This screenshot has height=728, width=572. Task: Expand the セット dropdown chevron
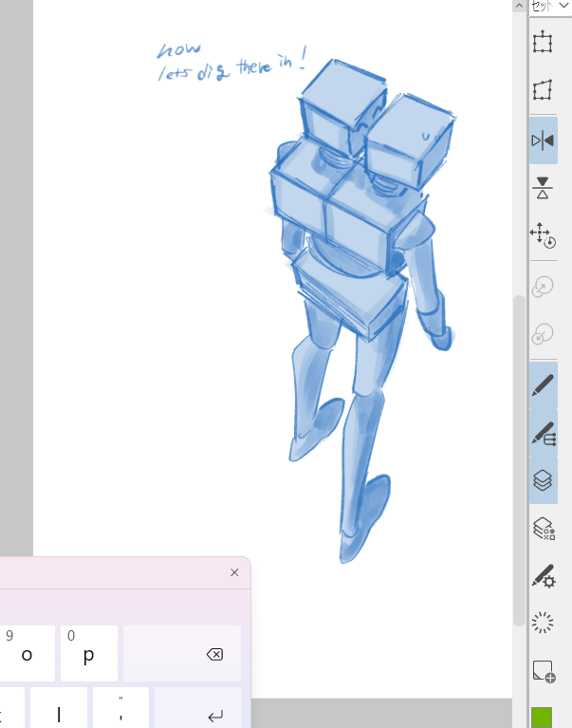pyautogui.click(x=563, y=5)
